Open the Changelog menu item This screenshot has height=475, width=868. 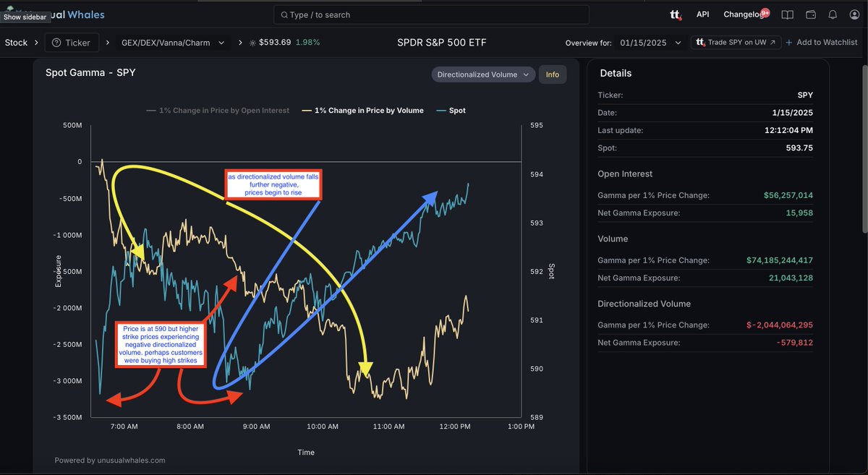click(x=744, y=14)
